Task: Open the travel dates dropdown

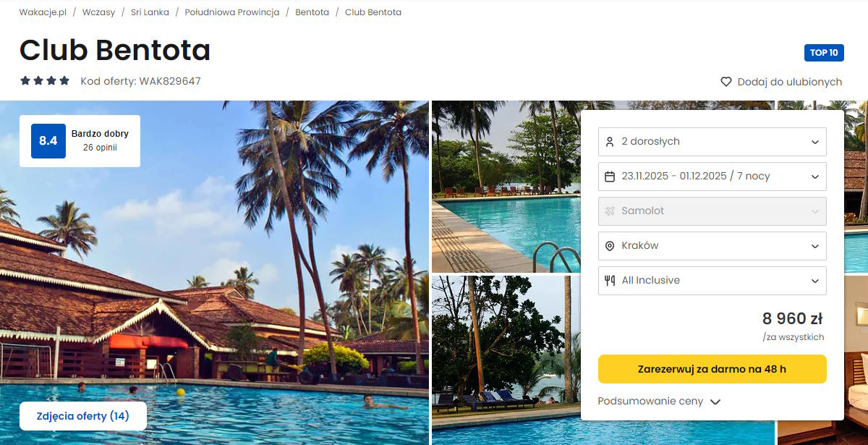Action: click(x=712, y=176)
